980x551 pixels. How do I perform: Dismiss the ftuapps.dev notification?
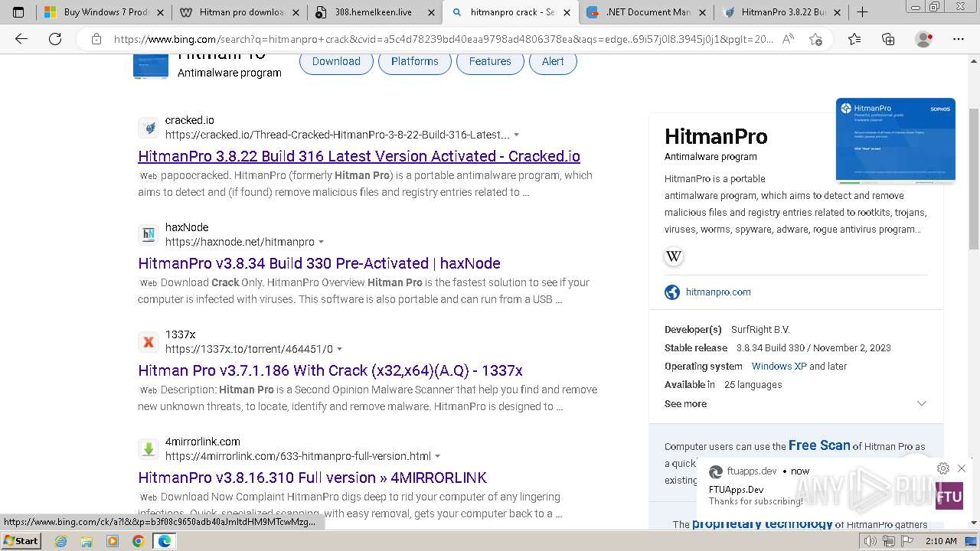pyautogui.click(x=962, y=468)
